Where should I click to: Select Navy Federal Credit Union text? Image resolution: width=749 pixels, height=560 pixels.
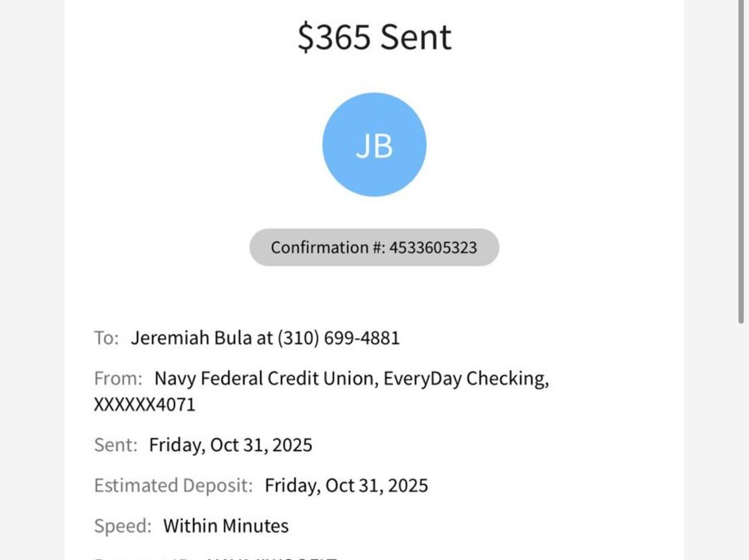pos(266,378)
